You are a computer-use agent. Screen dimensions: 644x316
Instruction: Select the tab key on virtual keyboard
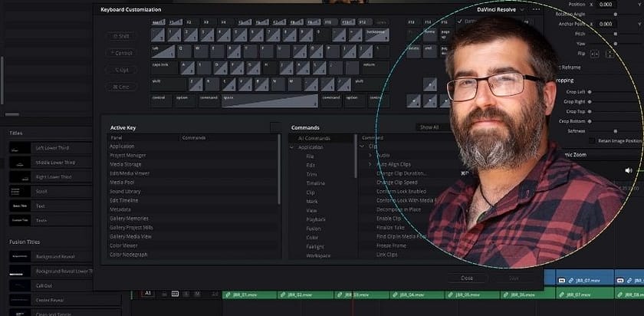pos(163,51)
